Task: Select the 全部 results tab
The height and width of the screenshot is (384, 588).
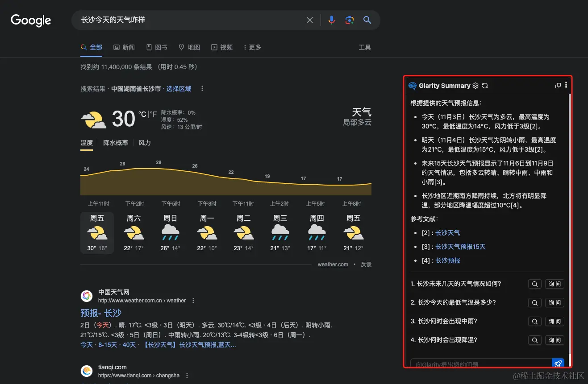Action: (92, 47)
